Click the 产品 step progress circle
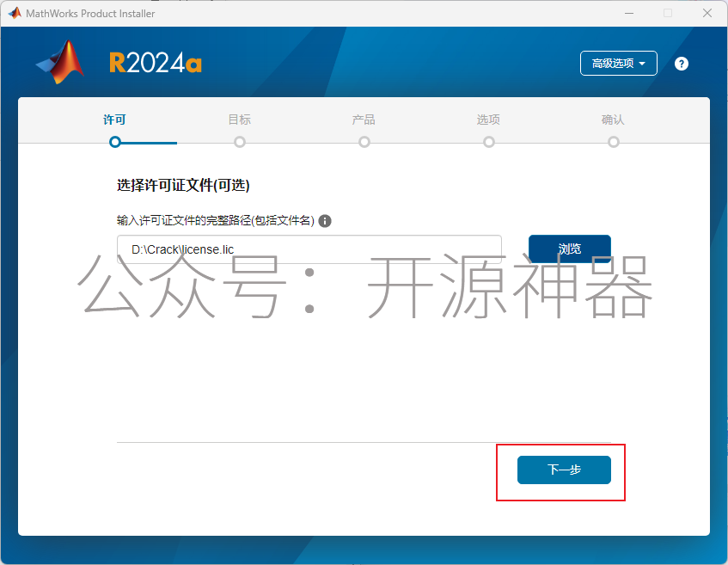The image size is (728, 565). click(364, 142)
